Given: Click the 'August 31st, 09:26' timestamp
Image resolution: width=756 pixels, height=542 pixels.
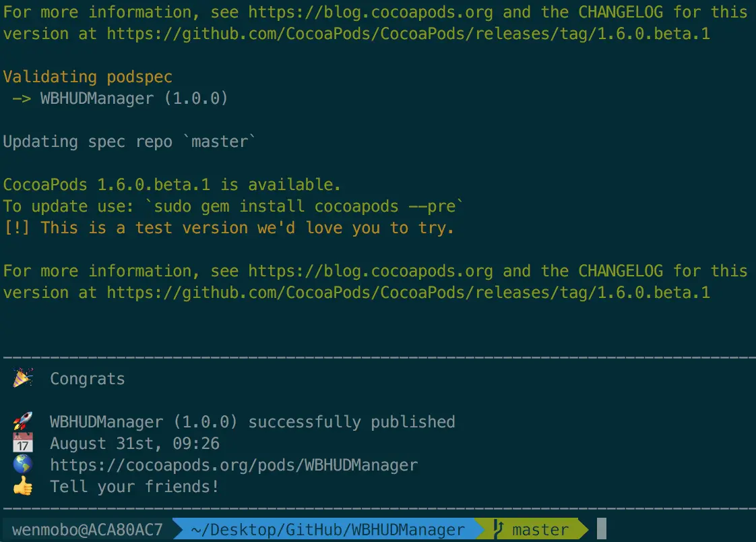Looking at the screenshot, I should coord(135,444).
